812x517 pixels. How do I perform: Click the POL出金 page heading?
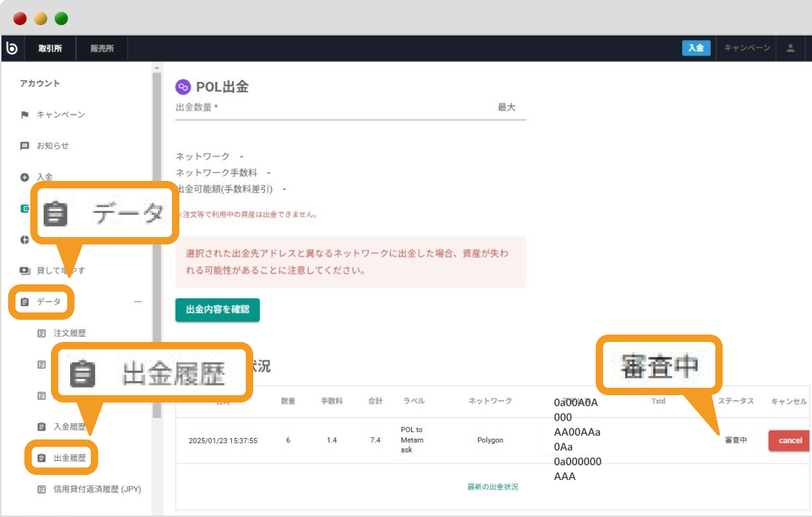point(222,86)
